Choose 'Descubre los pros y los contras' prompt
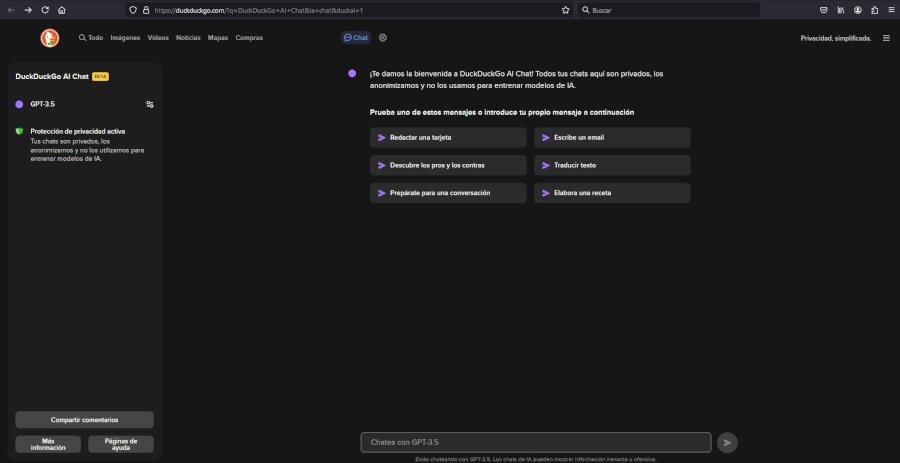 tap(448, 165)
